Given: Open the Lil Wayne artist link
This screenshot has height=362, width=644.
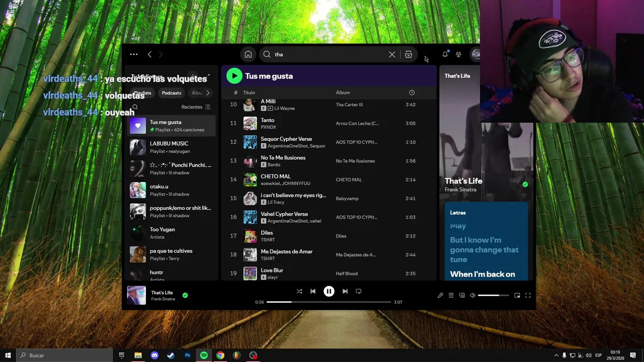Looking at the screenshot, I should pyautogui.click(x=284, y=109).
